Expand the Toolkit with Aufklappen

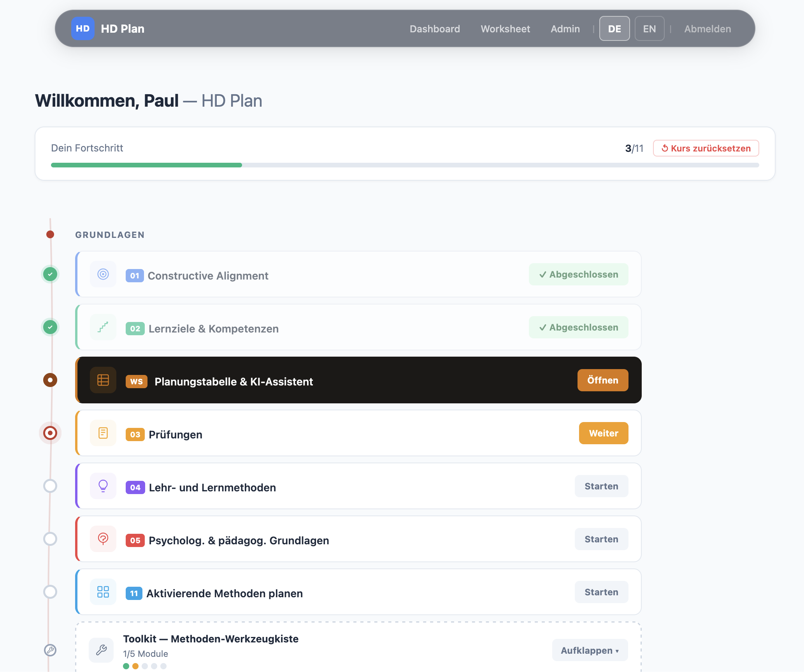(x=590, y=650)
